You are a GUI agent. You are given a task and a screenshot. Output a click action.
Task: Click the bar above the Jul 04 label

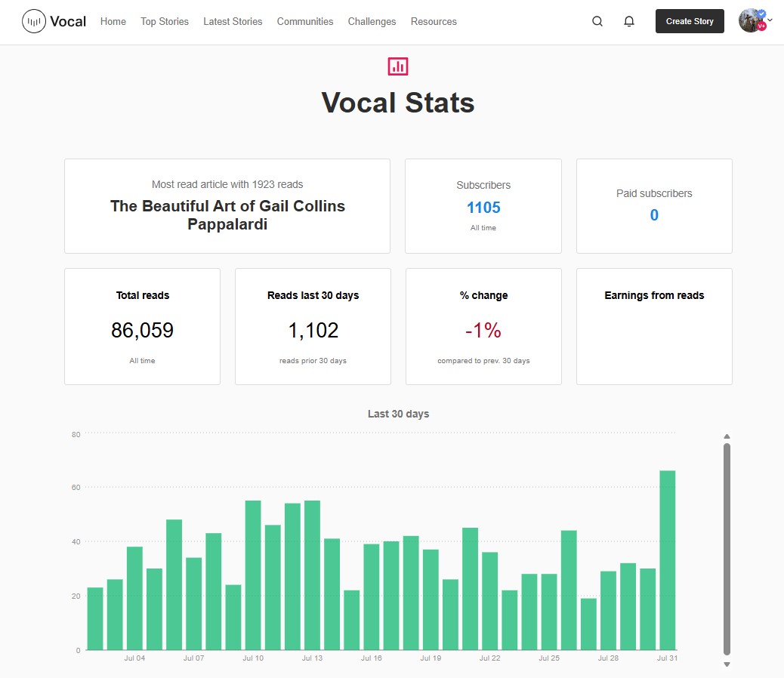pyautogui.click(x=134, y=598)
